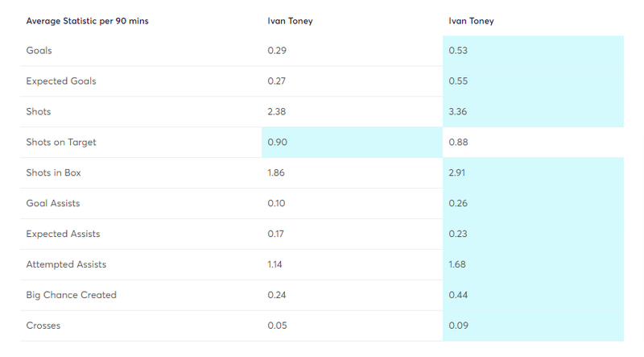
Task: Click the Shots in Box label
Action: click(x=53, y=172)
